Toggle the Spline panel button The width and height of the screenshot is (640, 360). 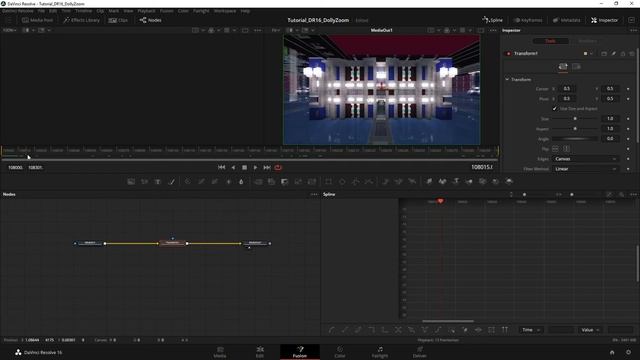click(x=493, y=20)
